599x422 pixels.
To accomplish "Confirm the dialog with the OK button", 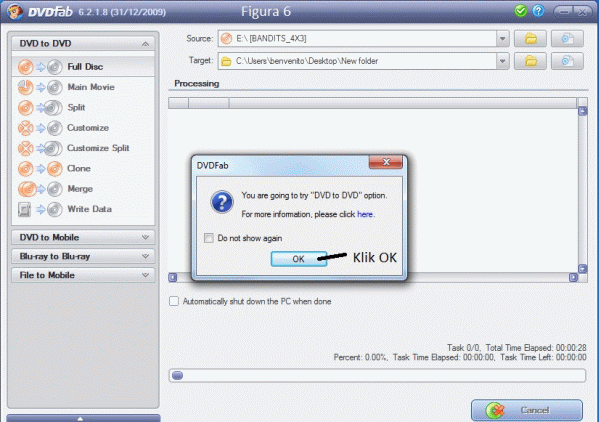I will (x=298, y=259).
